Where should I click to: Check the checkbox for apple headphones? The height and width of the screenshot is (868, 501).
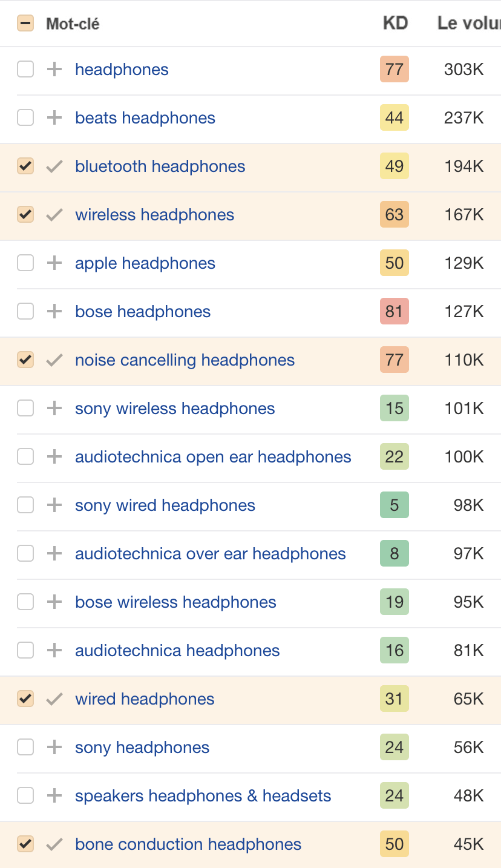click(x=25, y=263)
